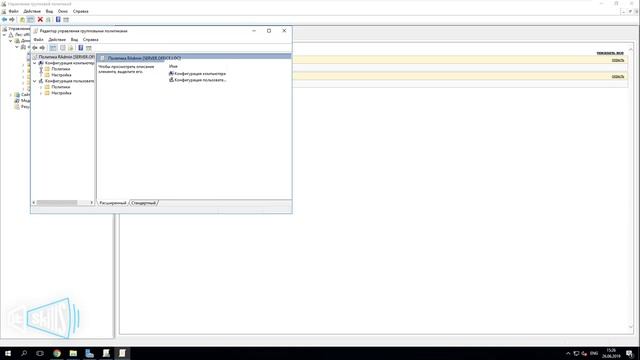Switch to Стандартный tab

pos(144,203)
